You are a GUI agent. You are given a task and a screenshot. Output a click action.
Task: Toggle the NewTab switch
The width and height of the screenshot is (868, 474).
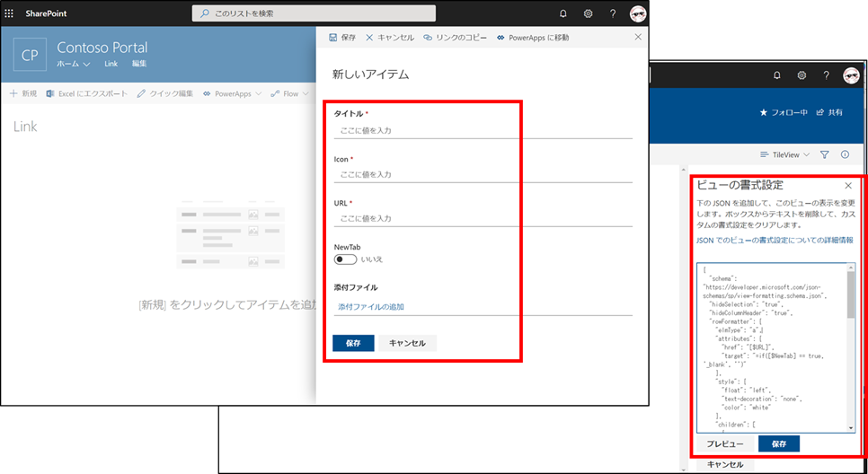345,259
